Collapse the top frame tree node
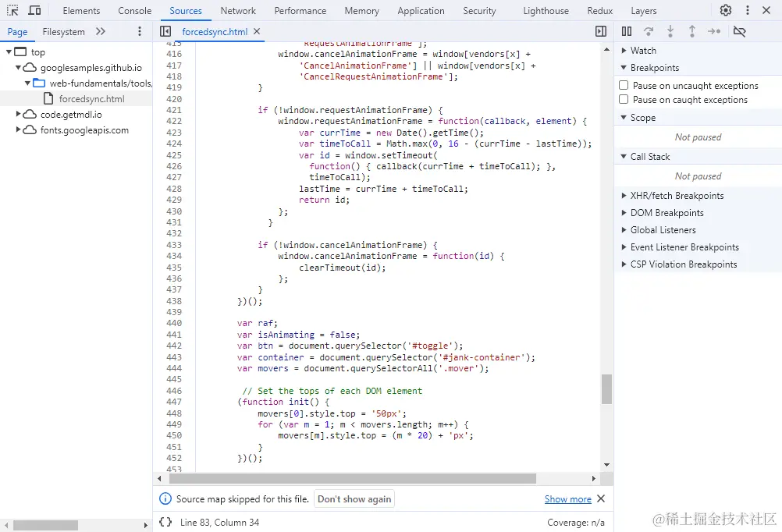The width and height of the screenshot is (782, 532). pos(9,51)
